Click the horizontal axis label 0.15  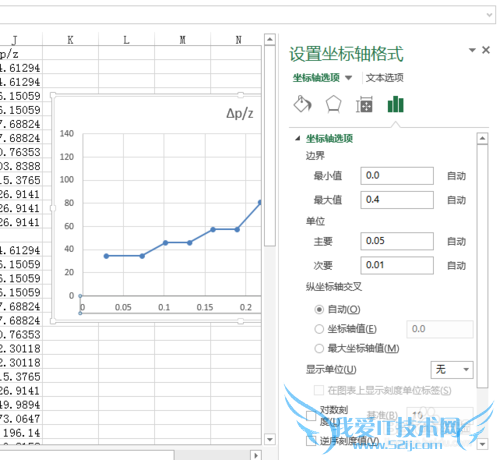[x=205, y=307]
